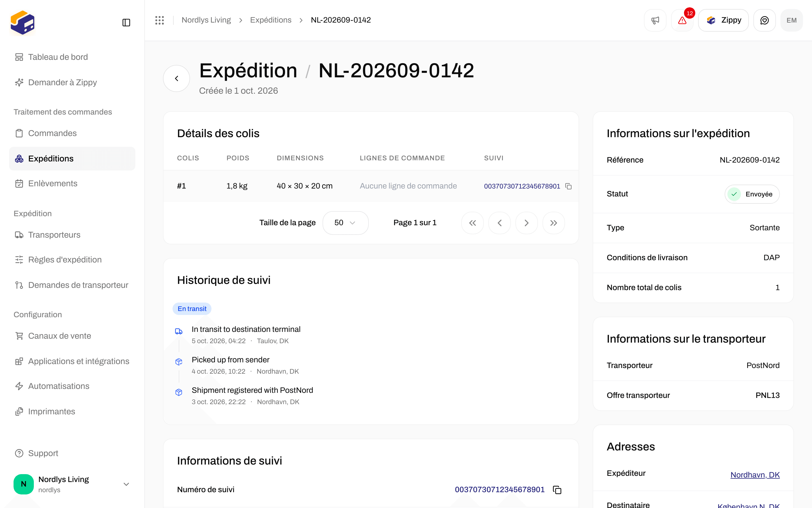Open Demandes de transporteur
The height and width of the screenshot is (508, 812).
pos(72,285)
